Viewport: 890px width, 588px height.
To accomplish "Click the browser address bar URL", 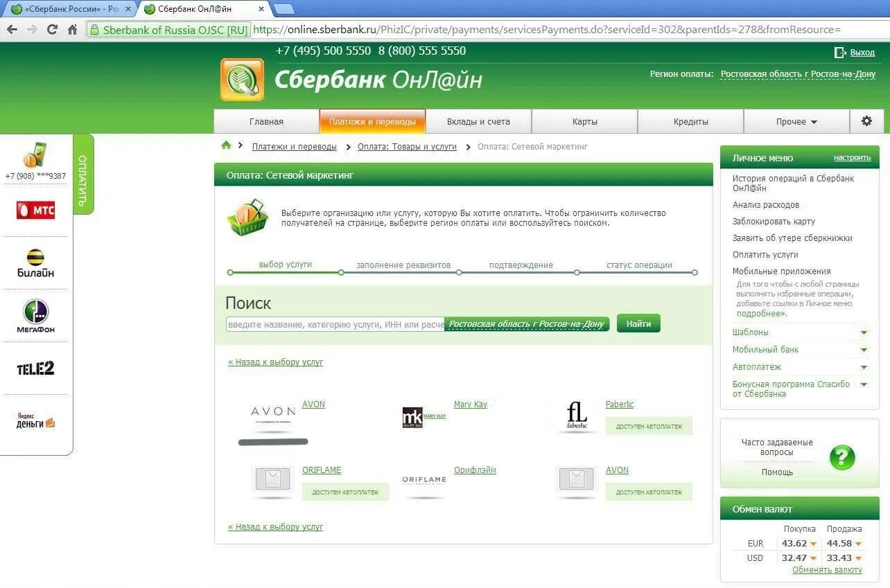I will [x=546, y=30].
